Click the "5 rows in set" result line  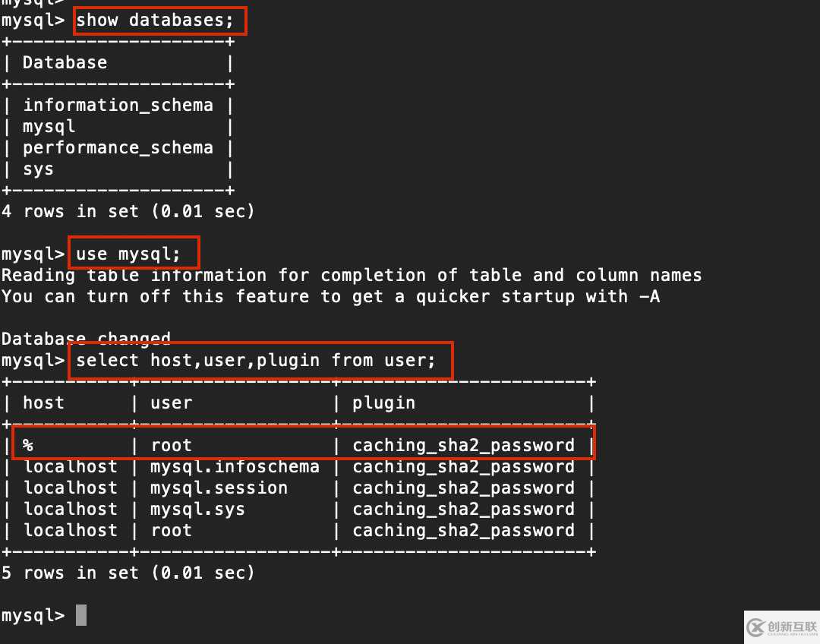pos(128,573)
